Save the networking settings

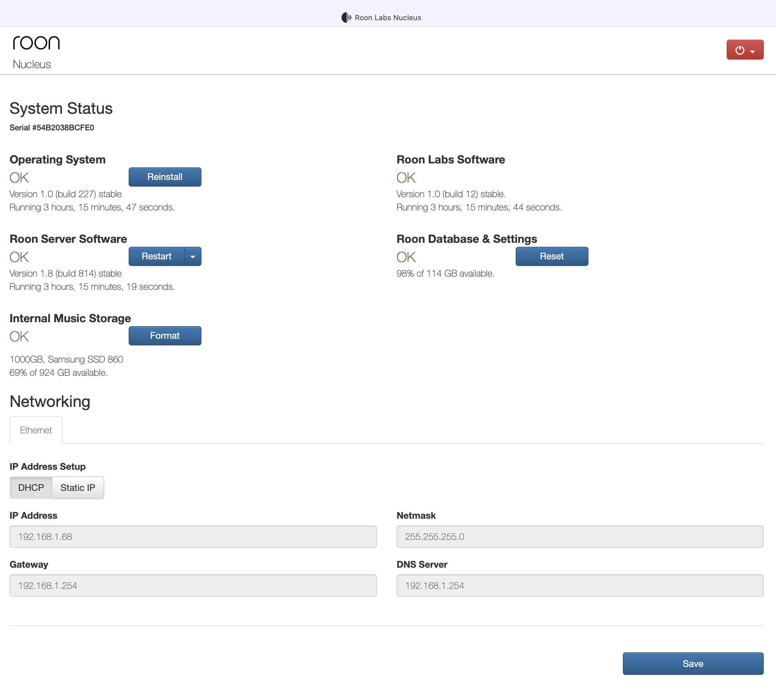click(x=693, y=664)
